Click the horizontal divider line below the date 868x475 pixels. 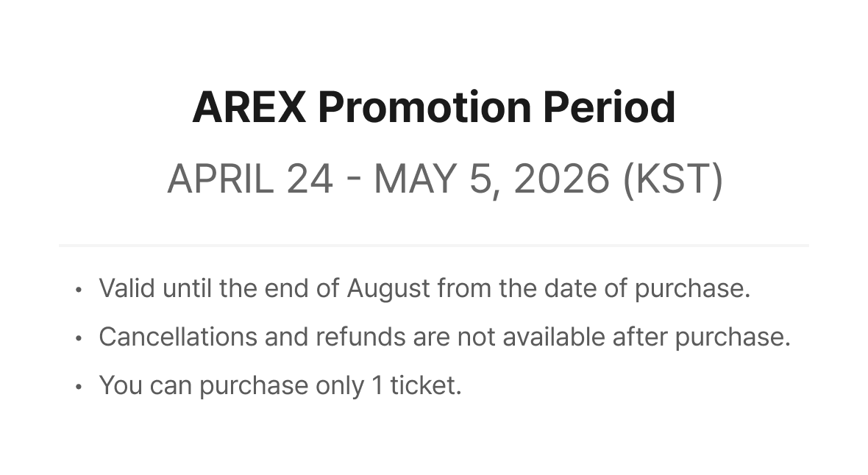433,245
